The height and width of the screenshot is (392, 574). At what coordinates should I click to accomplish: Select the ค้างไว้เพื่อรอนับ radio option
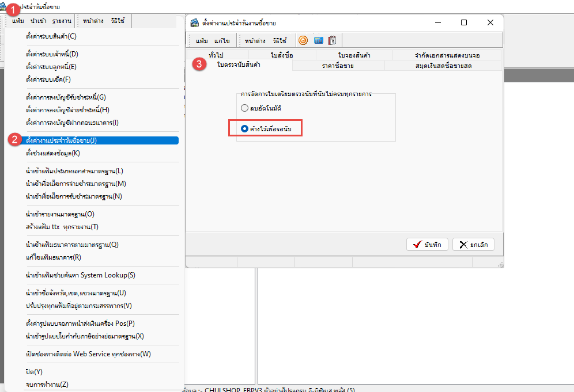[x=245, y=129]
